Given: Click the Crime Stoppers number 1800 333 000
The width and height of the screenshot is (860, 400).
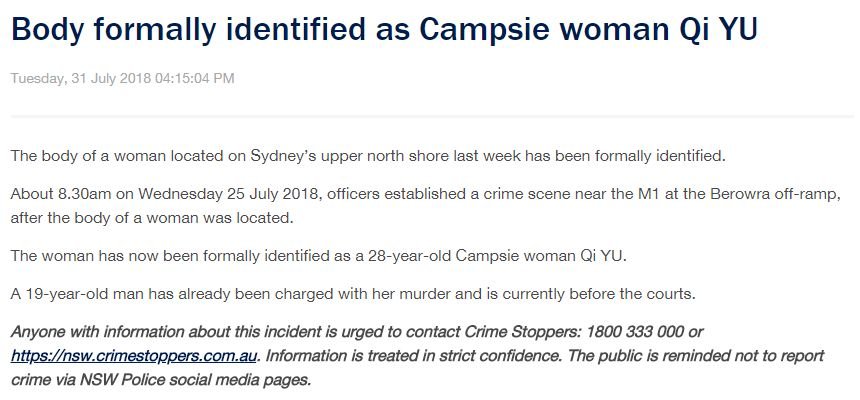Looking at the screenshot, I should pyautogui.click(x=635, y=332).
